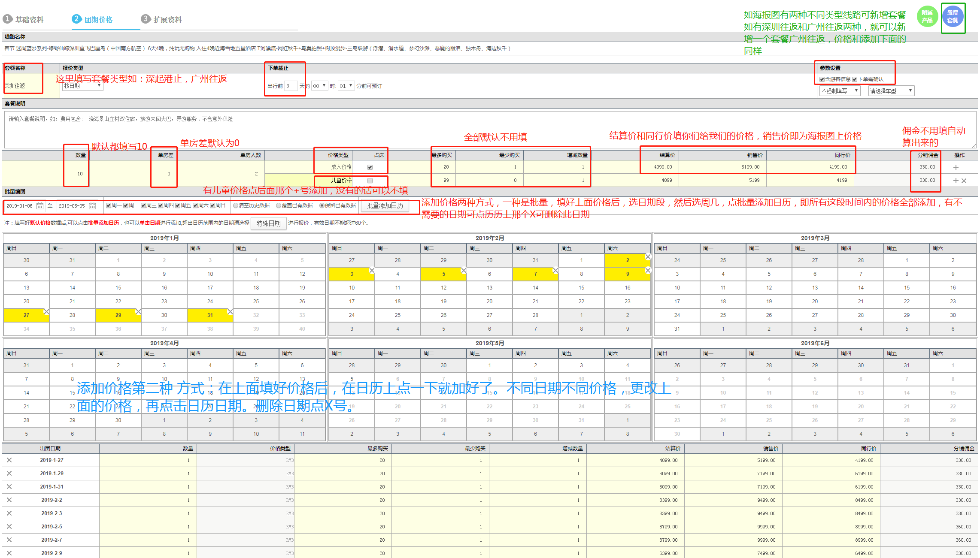The height and width of the screenshot is (558, 980).
Task: Switch to the 扩展资料 tab
Action: click(161, 20)
